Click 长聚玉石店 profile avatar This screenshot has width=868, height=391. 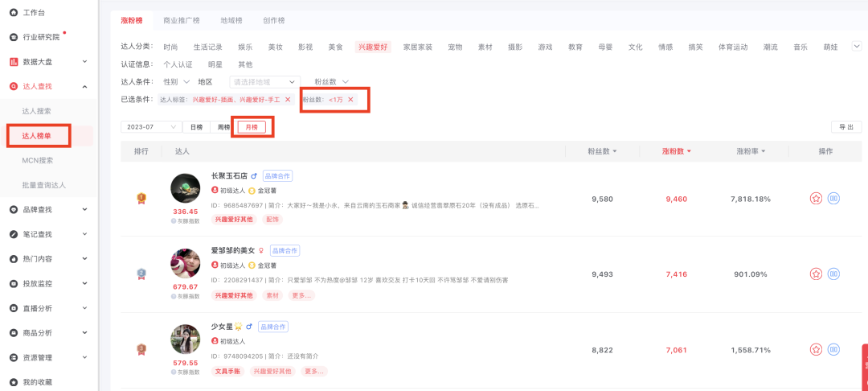click(186, 188)
